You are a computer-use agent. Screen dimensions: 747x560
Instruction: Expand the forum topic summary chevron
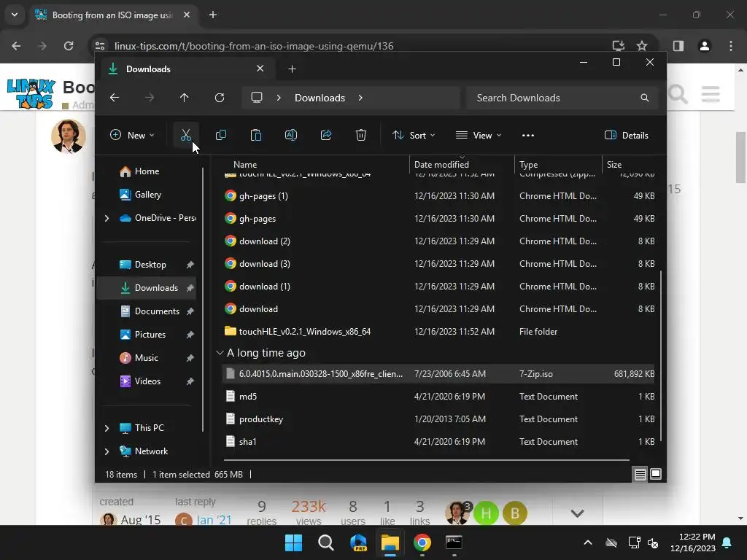click(x=577, y=513)
